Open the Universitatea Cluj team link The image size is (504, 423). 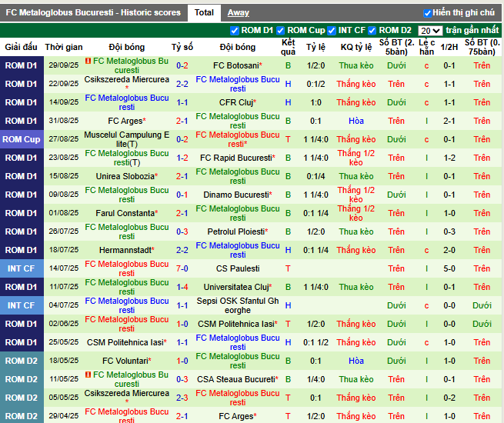(236, 287)
